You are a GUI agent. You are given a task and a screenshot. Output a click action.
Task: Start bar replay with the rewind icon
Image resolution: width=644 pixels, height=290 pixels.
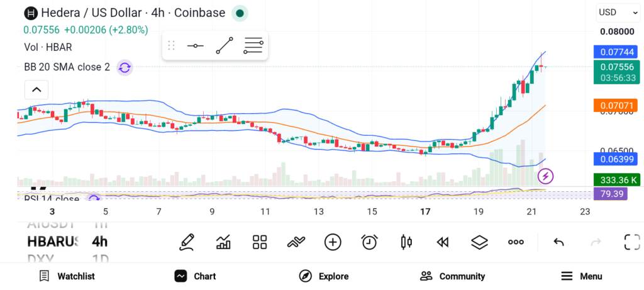pyautogui.click(x=442, y=242)
